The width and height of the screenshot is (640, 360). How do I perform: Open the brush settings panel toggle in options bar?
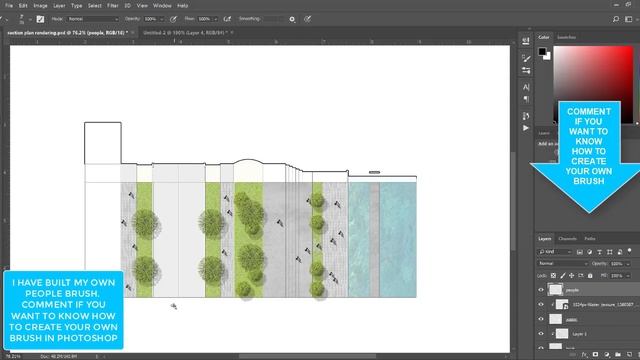click(x=40, y=19)
